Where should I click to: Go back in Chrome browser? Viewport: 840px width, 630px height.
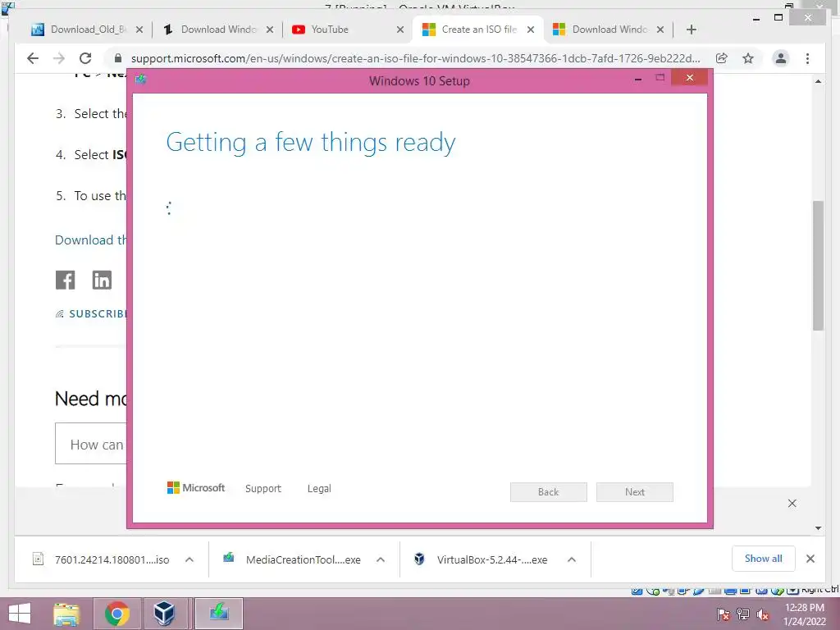coord(33,58)
